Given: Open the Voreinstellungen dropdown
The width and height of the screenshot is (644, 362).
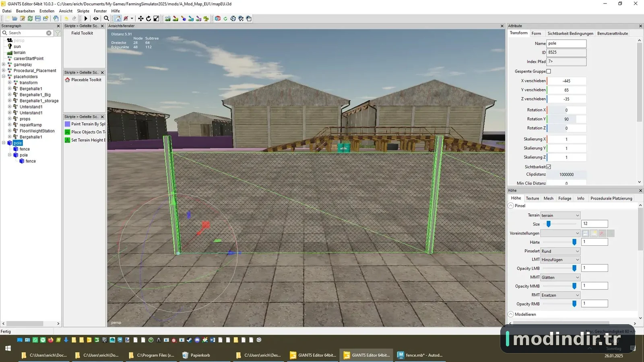Looking at the screenshot, I should tap(560, 233).
